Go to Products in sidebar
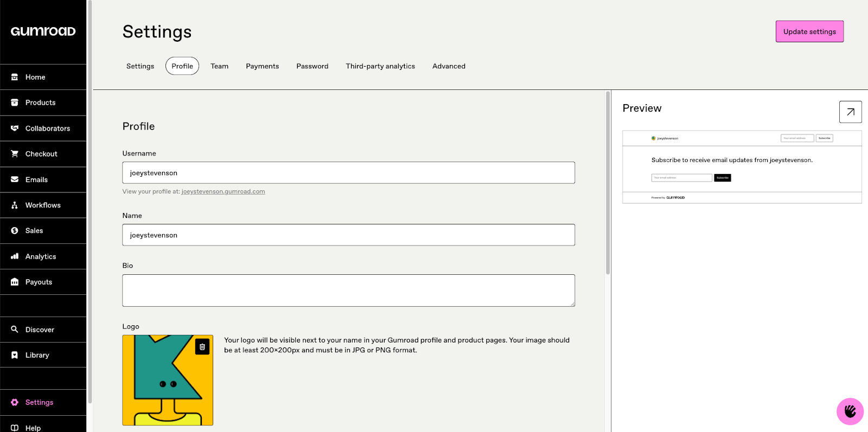The width and height of the screenshot is (868, 432). click(x=43, y=102)
